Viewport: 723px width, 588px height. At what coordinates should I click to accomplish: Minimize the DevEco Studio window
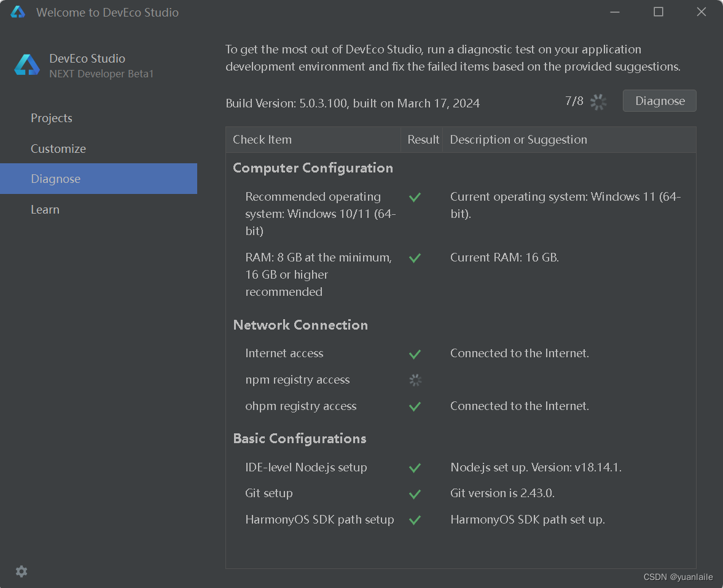point(615,12)
